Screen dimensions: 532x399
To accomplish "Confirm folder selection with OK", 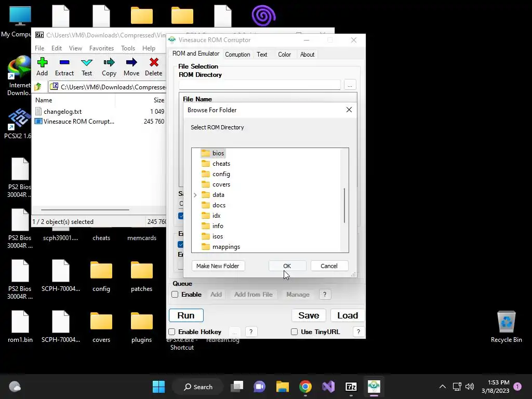I will pos(287,266).
